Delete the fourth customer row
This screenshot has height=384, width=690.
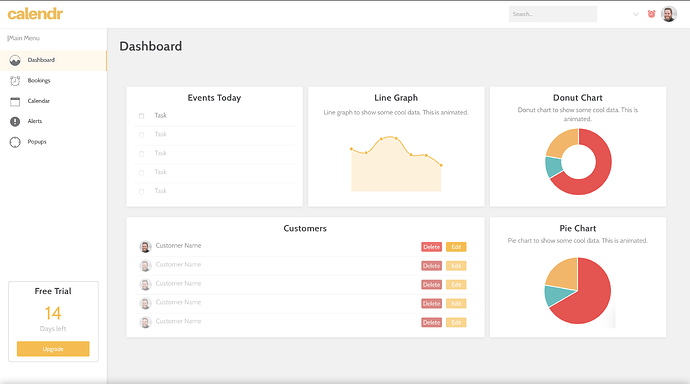431,304
